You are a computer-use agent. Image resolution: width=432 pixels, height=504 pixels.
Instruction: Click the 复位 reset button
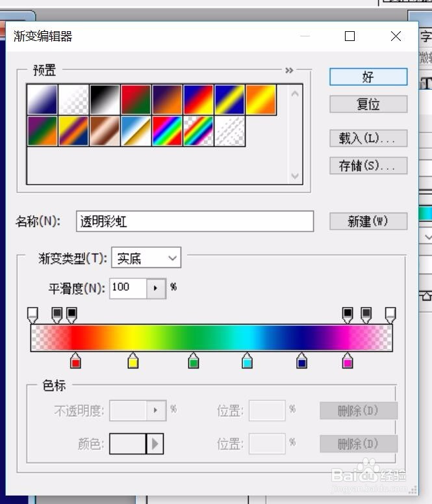tap(368, 104)
